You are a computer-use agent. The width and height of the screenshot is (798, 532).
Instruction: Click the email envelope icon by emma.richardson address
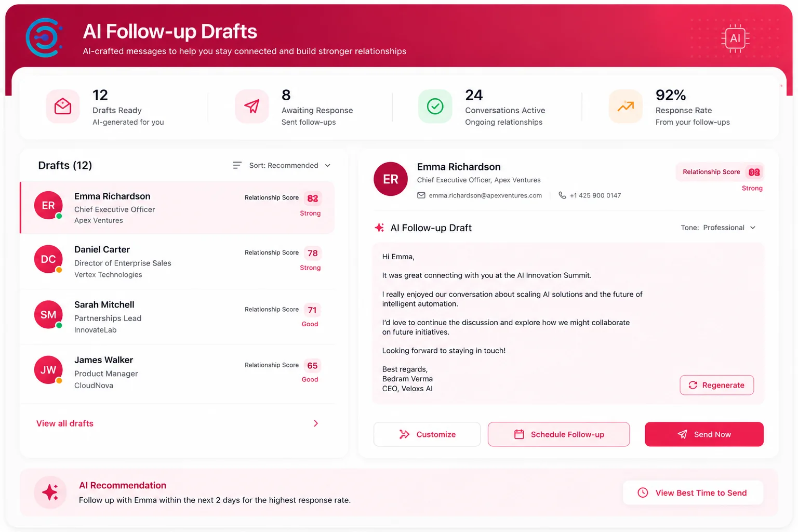pyautogui.click(x=421, y=195)
